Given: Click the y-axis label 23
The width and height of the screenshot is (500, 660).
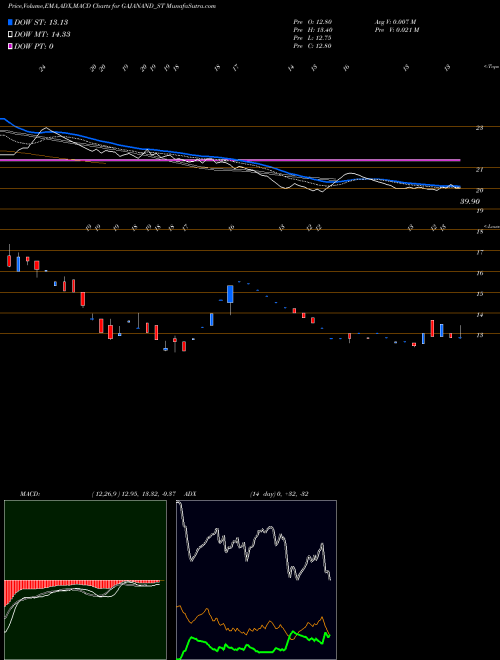Looking at the screenshot, I should coord(479,128).
